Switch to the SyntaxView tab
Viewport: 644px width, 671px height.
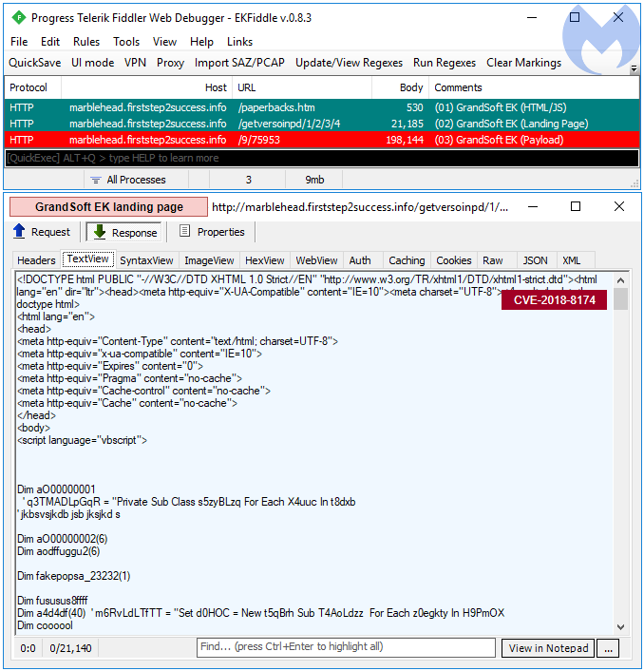coord(146,260)
